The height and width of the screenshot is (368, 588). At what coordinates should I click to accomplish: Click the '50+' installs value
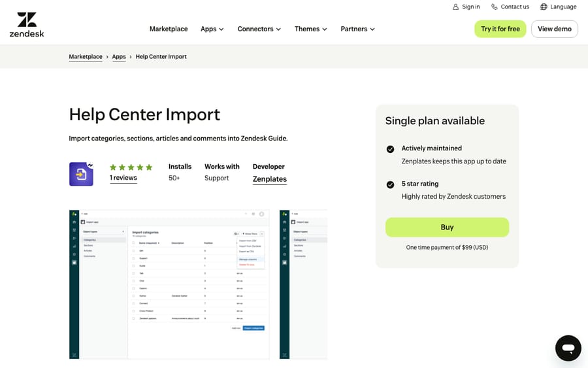[174, 178]
